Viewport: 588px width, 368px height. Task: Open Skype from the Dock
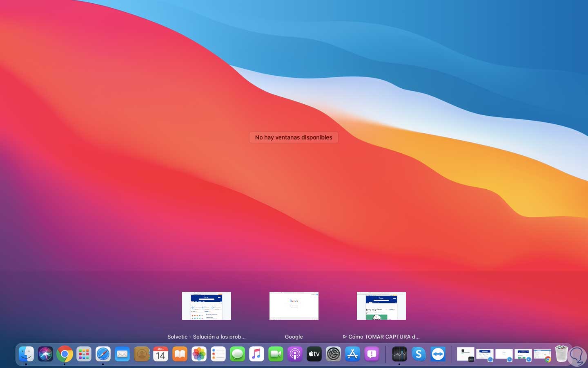pyautogui.click(x=419, y=354)
